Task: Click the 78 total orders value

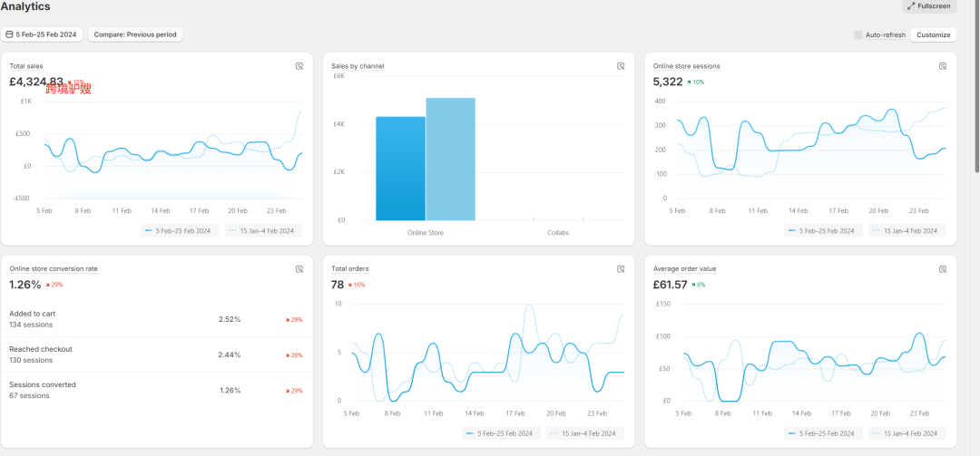Action: (x=338, y=285)
